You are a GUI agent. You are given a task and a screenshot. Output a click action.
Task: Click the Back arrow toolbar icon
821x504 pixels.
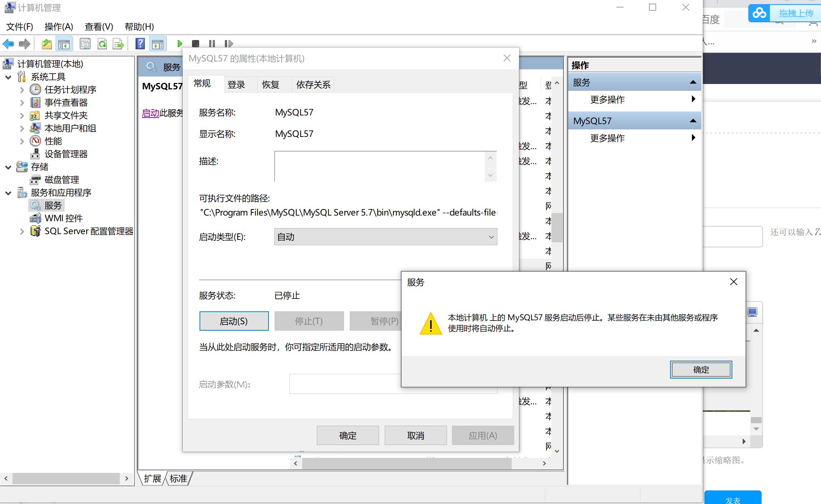(x=8, y=44)
